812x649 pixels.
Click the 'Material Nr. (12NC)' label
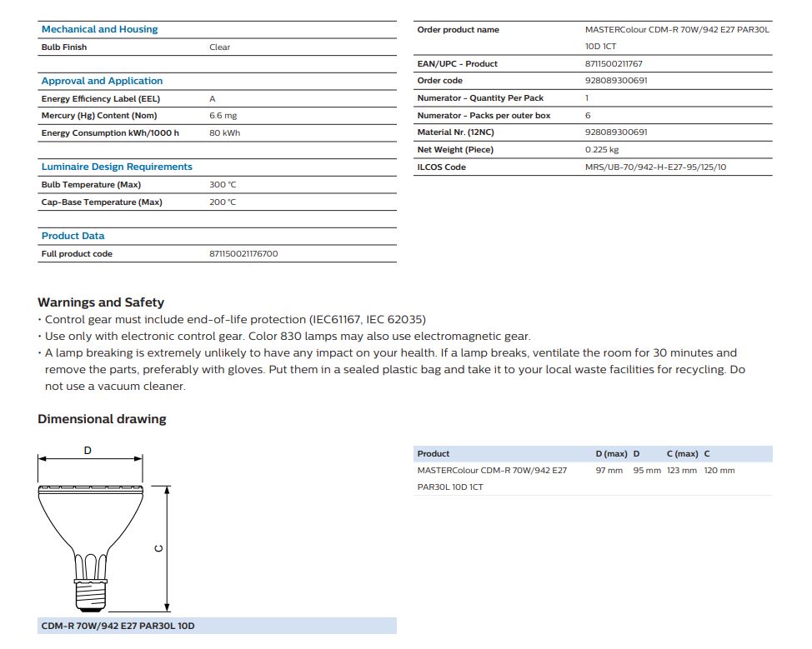(x=456, y=132)
